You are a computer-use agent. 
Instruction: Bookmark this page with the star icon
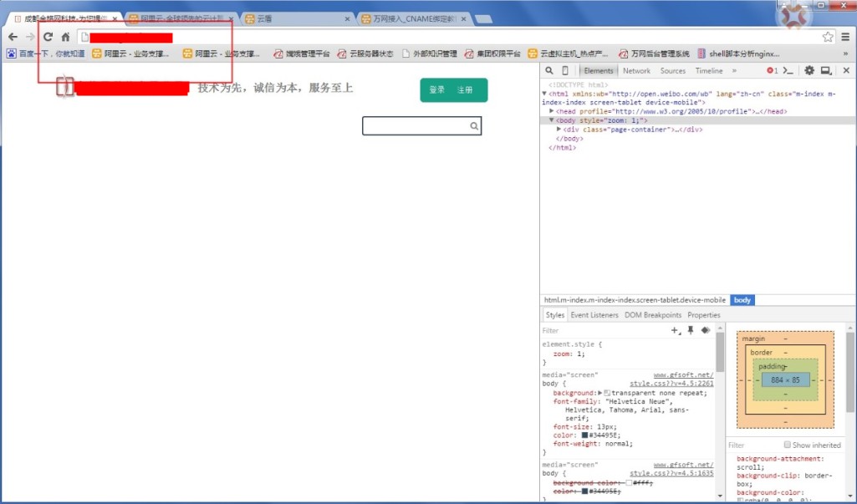(x=828, y=37)
